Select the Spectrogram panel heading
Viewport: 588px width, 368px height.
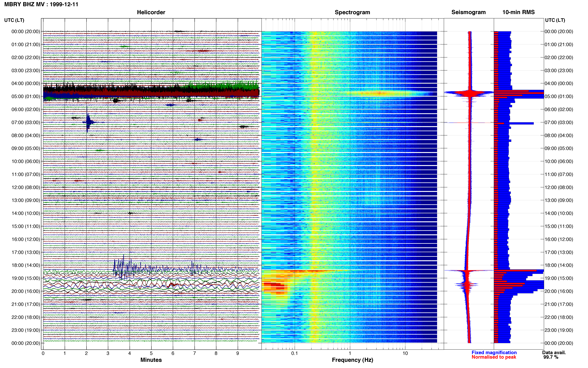pyautogui.click(x=352, y=12)
